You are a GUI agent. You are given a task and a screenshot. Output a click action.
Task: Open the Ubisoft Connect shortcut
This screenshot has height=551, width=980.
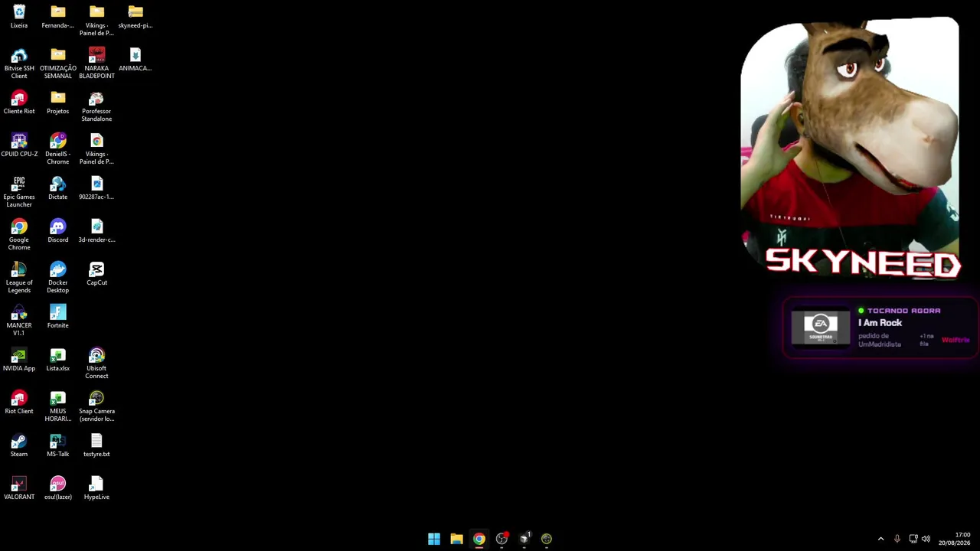(x=96, y=364)
